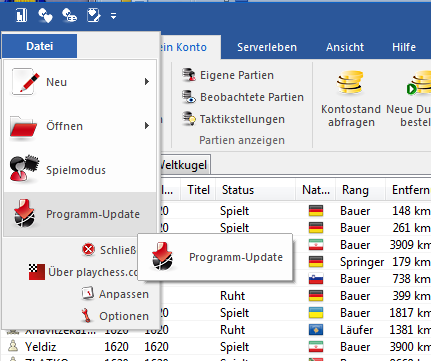Click the Optionen wrench icon
This screenshot has height=361, width=431.
[x=86, y=315]
